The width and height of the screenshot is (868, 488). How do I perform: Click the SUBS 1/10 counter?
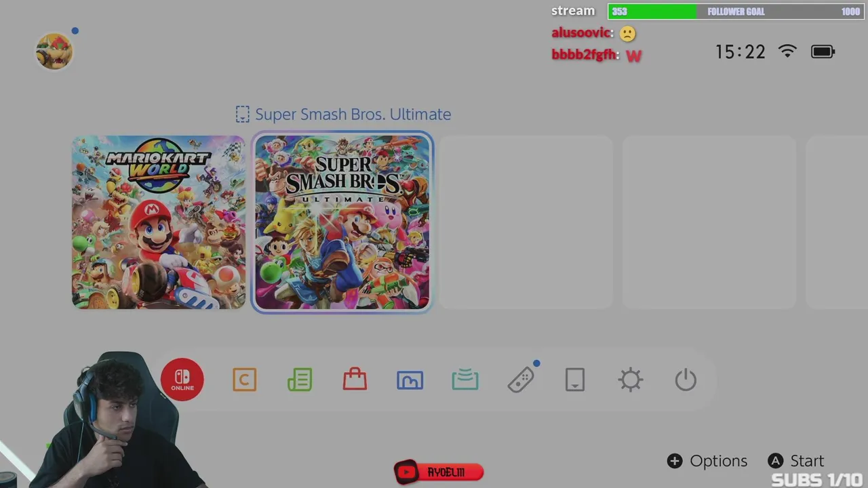(817, 479)
